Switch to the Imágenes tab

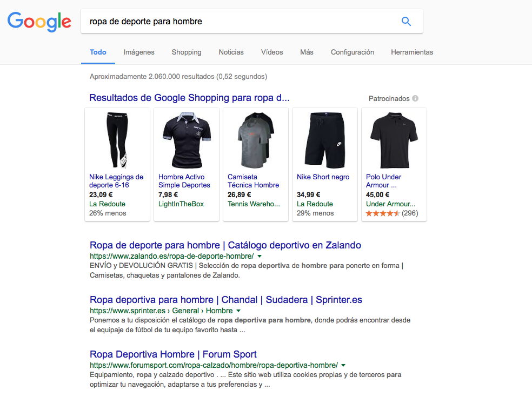click(139, 52)
